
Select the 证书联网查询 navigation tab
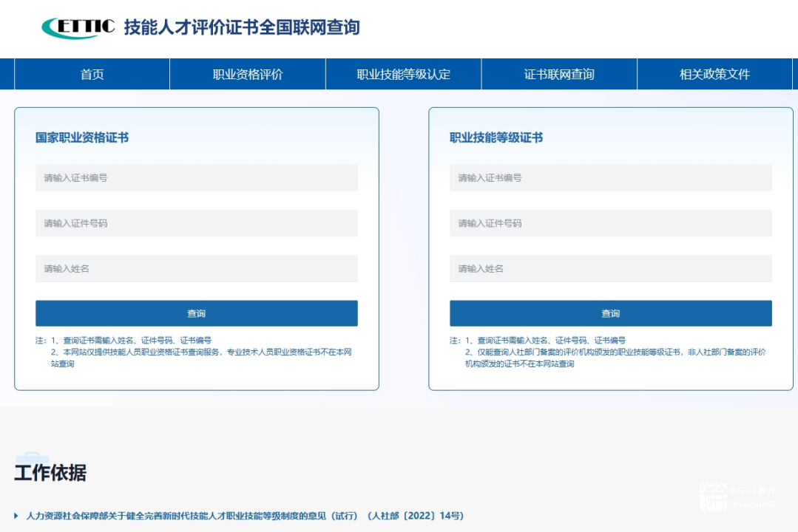(x=559, y=74)
